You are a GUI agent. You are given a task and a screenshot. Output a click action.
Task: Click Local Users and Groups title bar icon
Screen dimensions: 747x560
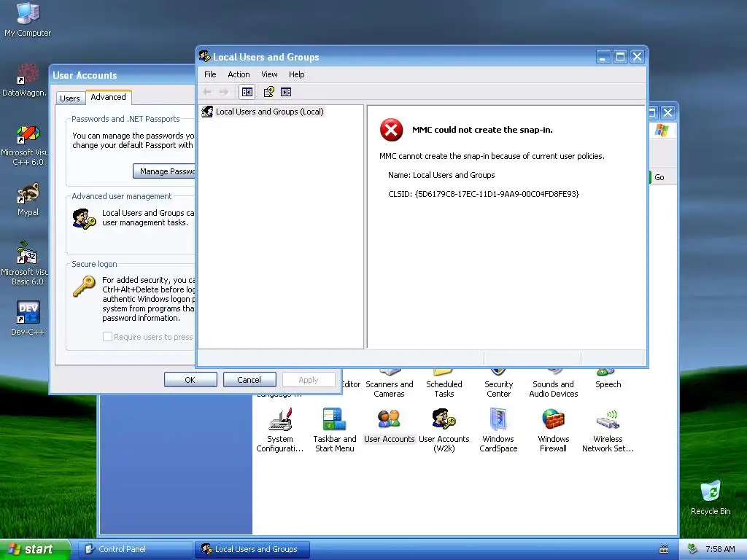coord(205,56)
